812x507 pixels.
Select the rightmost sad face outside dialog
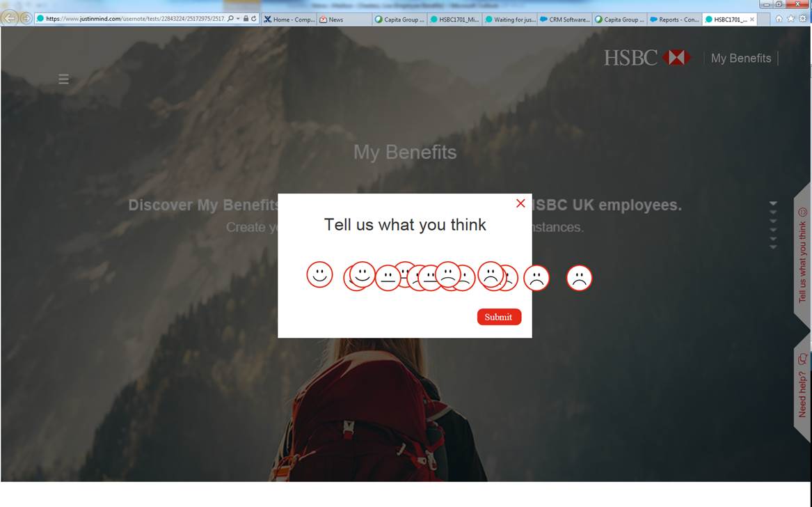coord(579,278)
